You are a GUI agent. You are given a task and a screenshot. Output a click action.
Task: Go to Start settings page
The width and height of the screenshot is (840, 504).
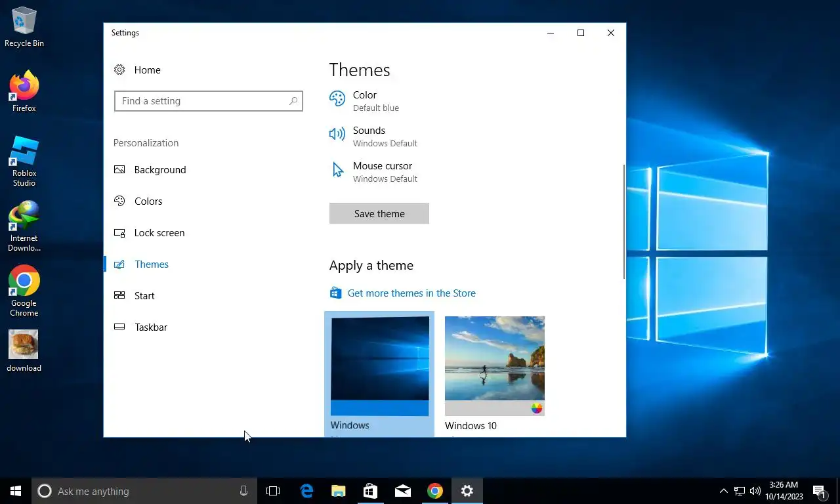[144, 295]
